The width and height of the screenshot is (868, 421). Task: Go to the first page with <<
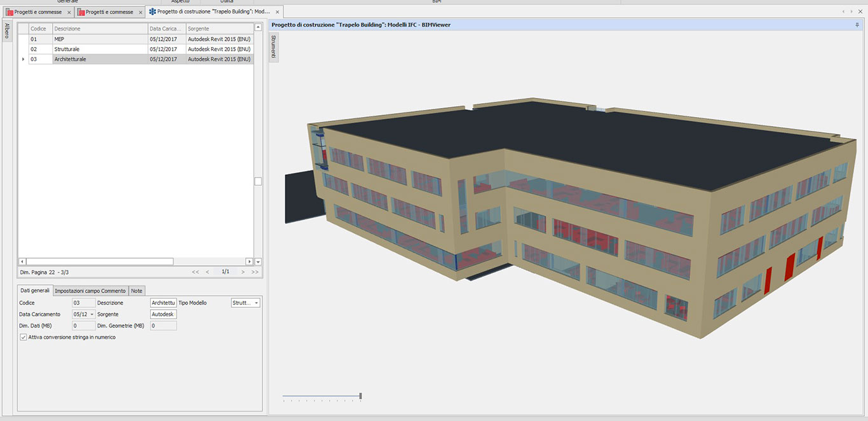pos(195,272)
